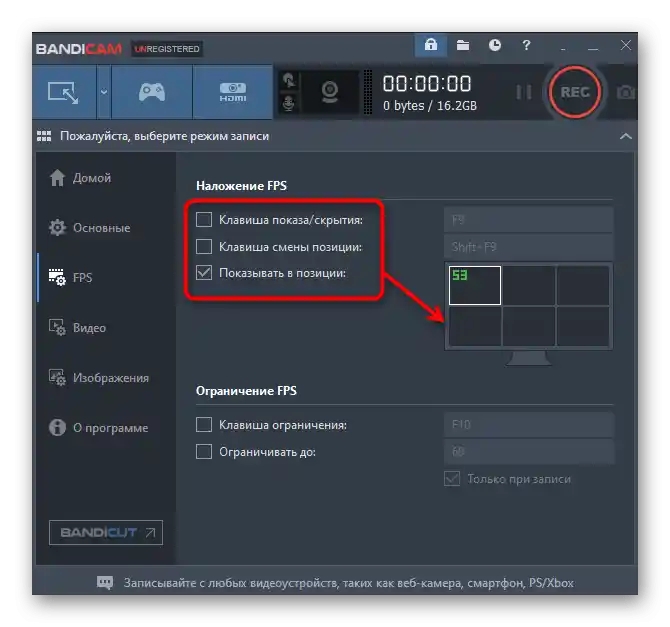Select top-left FPS position cell showing 53

click(x=475, y=285)
